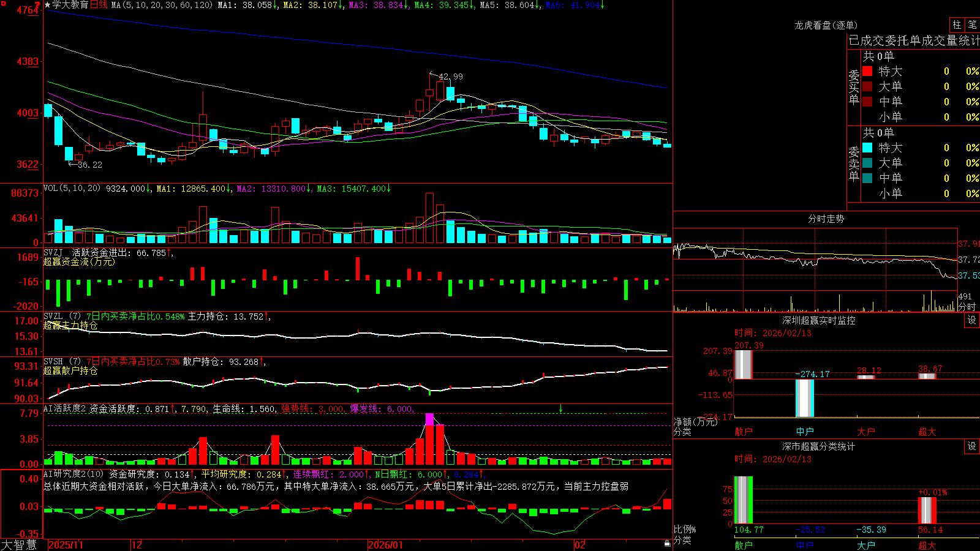Click the 4764 price axis label
980x551 pixels.
[28, 10]
